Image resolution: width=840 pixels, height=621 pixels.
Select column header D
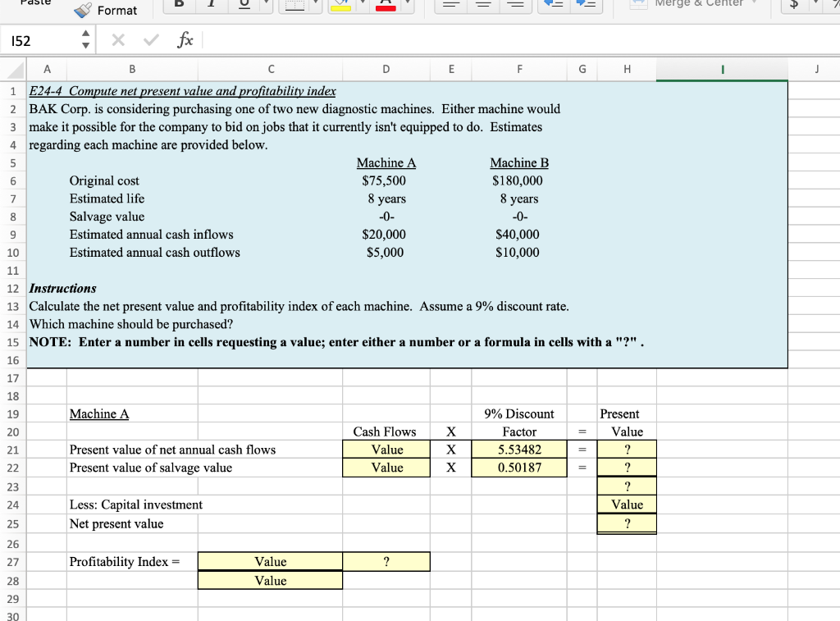(x=386, y=70)
